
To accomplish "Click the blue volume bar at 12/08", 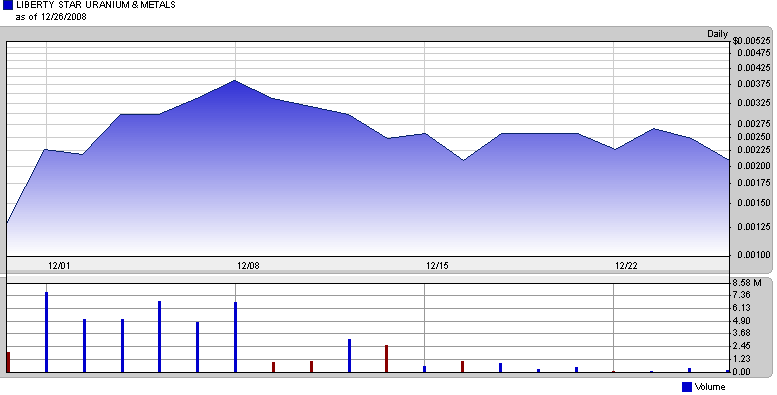I will (x=235, y=337).
